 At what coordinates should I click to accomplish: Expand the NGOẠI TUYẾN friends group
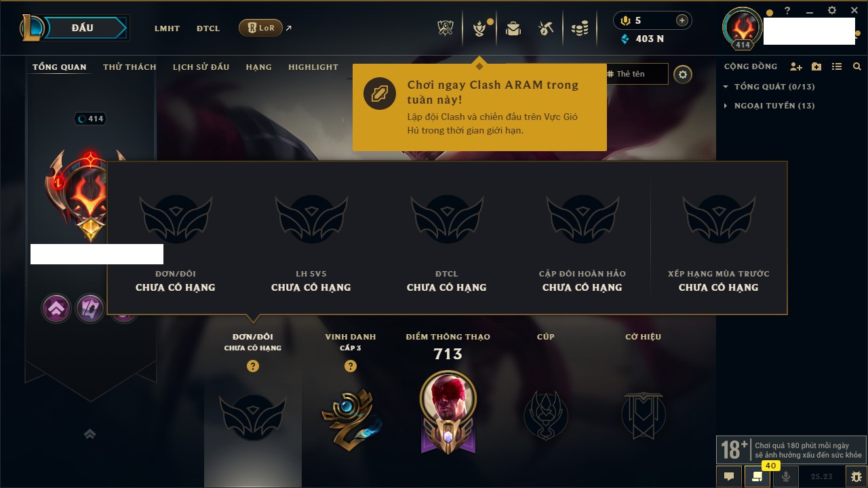(769, 106)
